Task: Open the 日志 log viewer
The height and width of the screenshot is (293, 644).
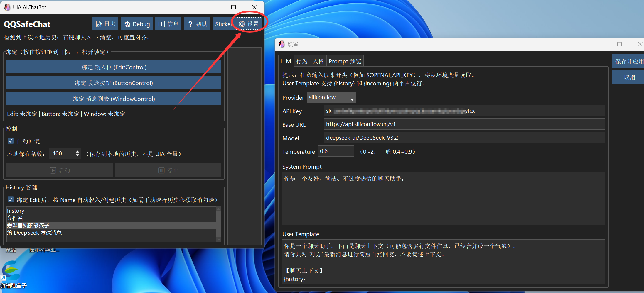Action: pyautogui.click(x=105, y=23)
